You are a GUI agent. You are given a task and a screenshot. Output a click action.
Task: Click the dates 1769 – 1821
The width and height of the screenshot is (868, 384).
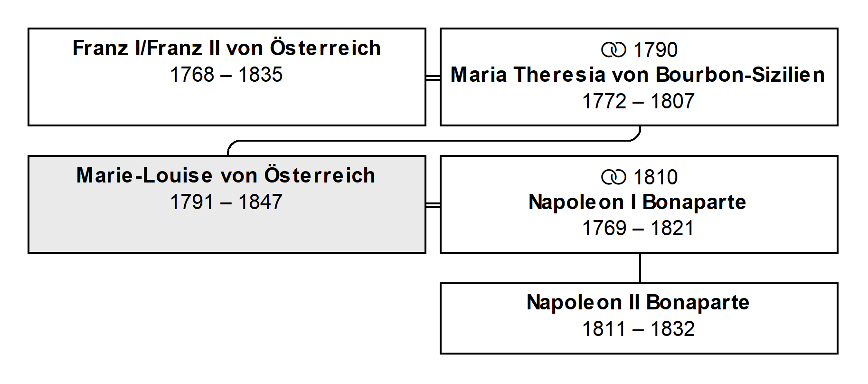coord(638,229)
